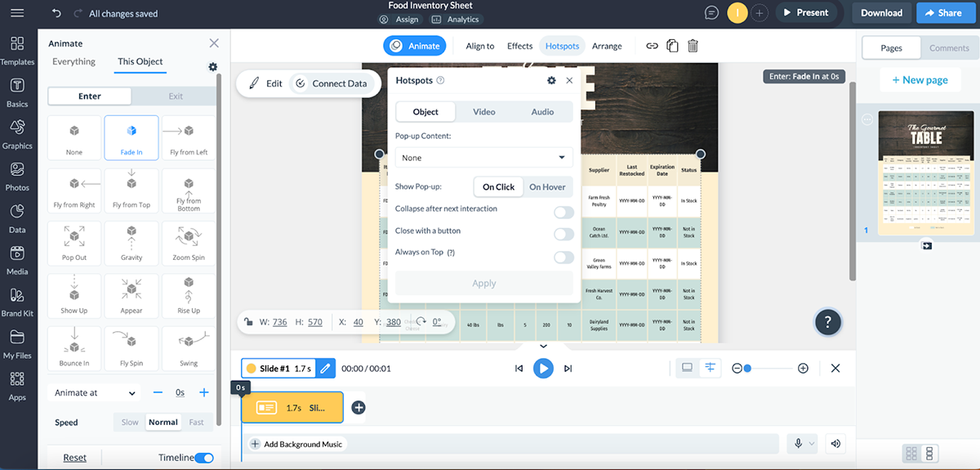Turn off the Timeline toggle
This screenshot has height=470, width=980.
pos(204,458)
